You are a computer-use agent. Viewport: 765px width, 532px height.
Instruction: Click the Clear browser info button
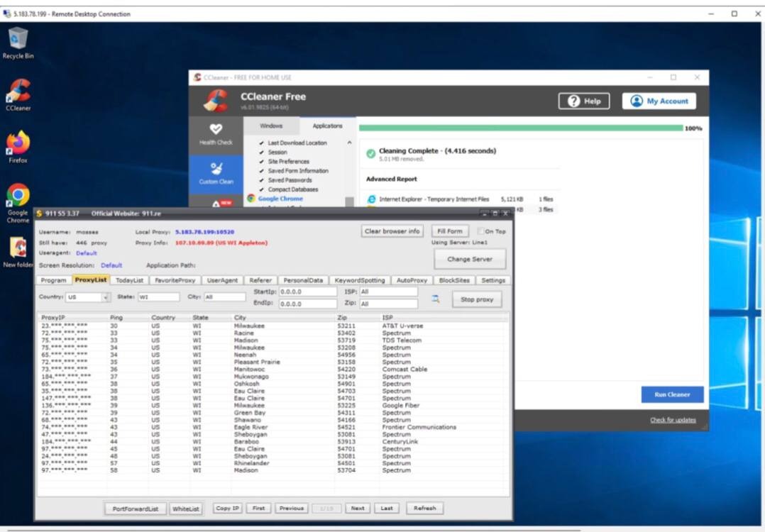tap(392, 231)
